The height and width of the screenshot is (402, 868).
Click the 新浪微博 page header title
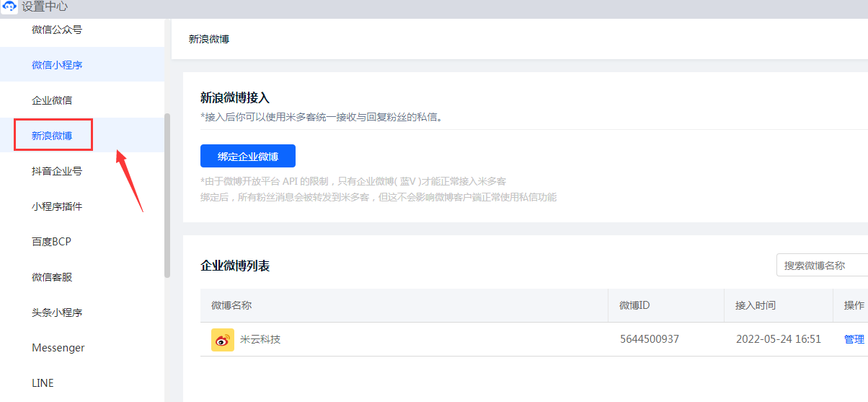(209, 39)
